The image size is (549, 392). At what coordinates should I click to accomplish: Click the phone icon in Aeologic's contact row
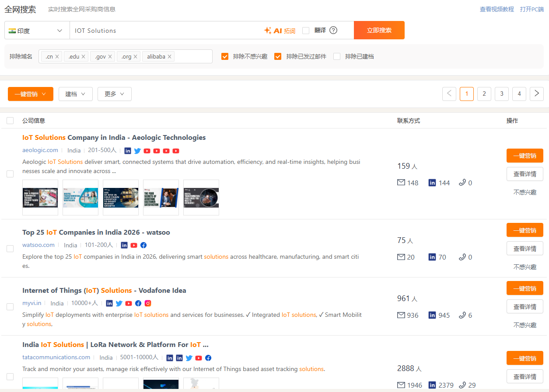462,183
